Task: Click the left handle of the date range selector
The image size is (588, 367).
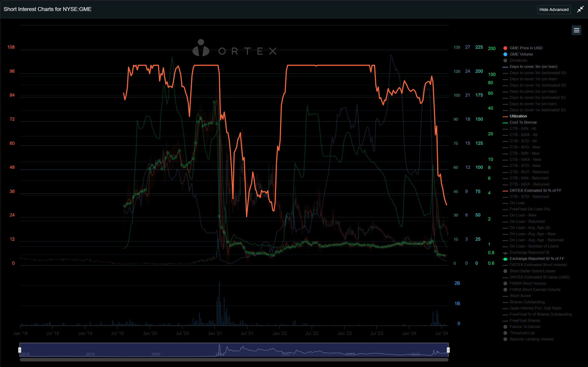Action: [20, 350]
